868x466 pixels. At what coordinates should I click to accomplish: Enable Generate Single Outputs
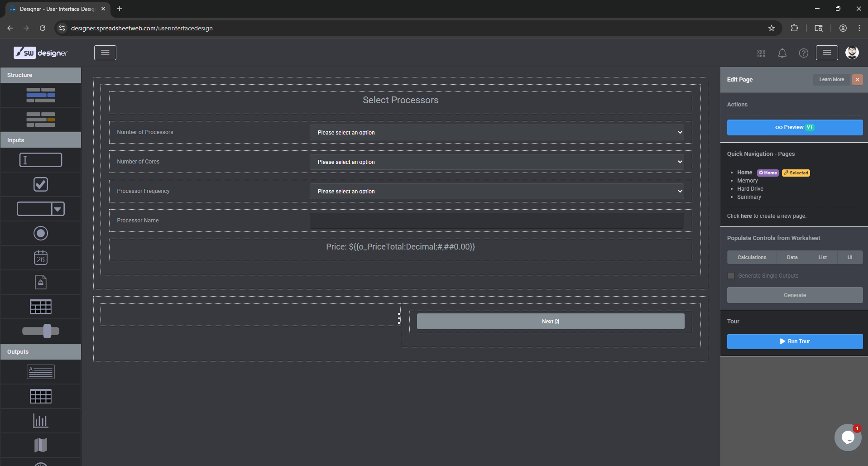click(731, 275)
